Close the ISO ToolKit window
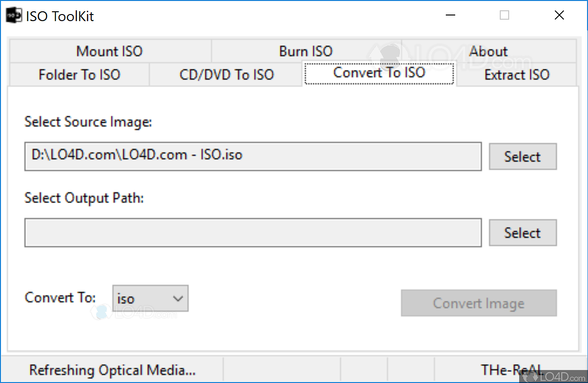Image resolution: width=588 pixels, height=383 pixels. (559, 15)
